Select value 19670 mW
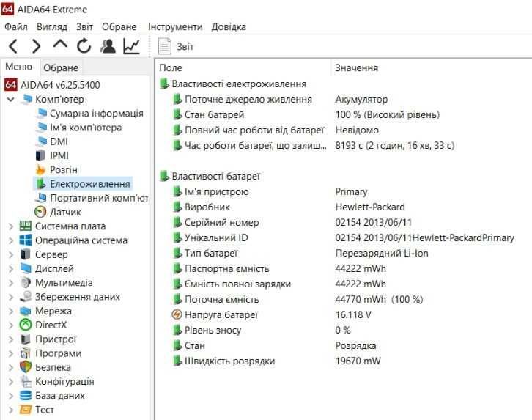532x420 pixels. pos(358,361)
